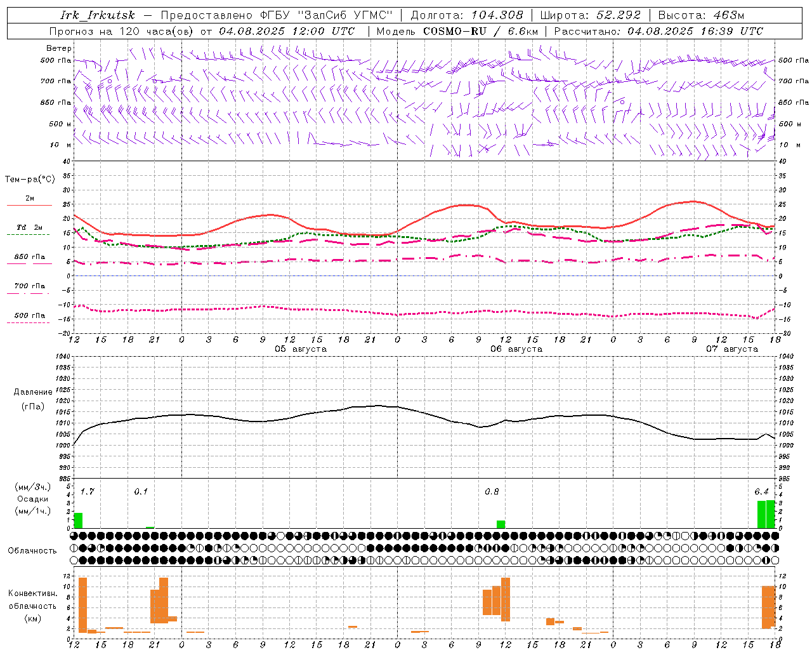Click the 985 value on pressure left axis
812x650 pixels.
click(x=64, y=479)
